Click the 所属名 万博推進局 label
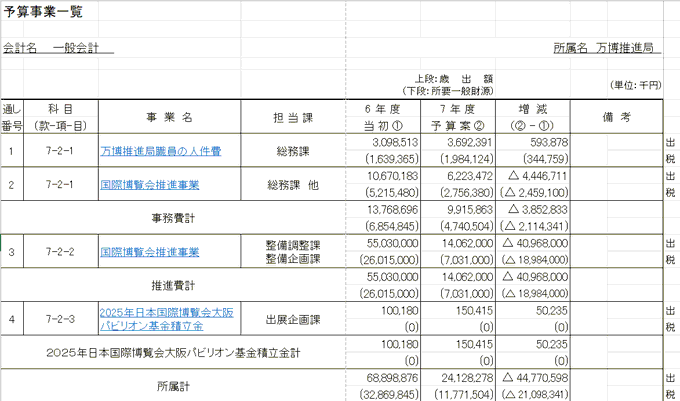The width and height of the screenshot is (680, 401). pyautogui.click(x=605, y=47)
